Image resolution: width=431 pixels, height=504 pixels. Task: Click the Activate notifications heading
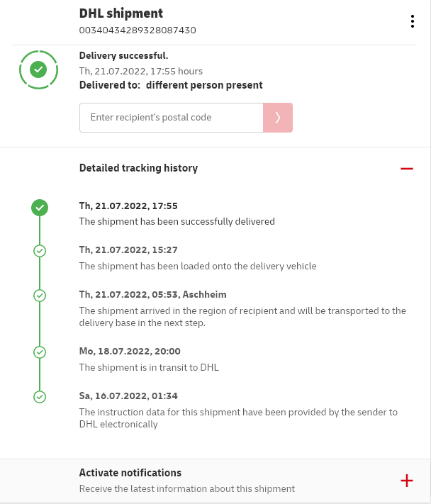coord(130,473)
